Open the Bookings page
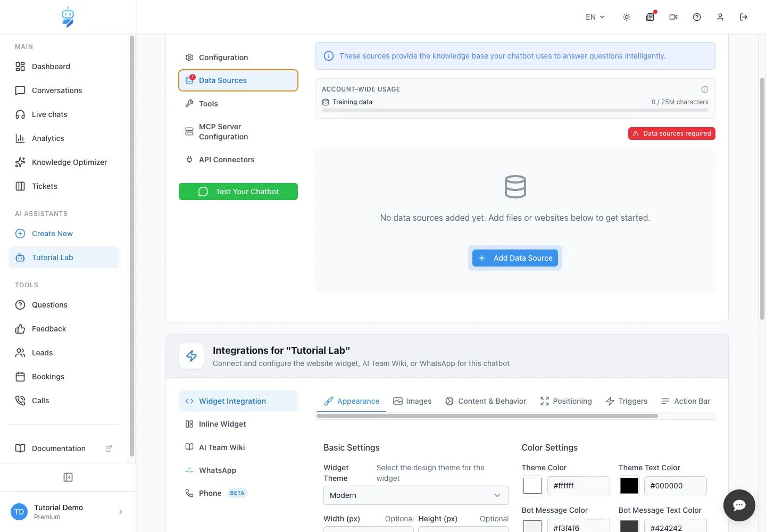Image resolution: width=766 pixels, height=532 pixels. point(64,377)
